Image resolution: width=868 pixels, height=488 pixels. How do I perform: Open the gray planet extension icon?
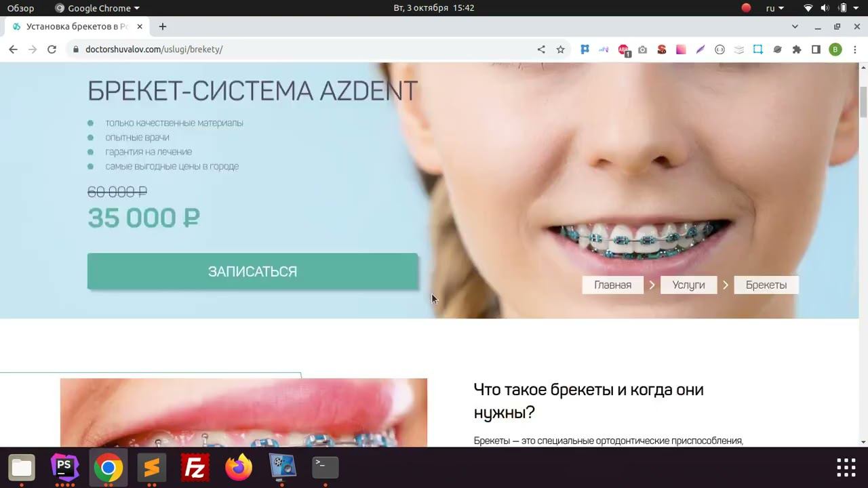[x=777, y=49]
